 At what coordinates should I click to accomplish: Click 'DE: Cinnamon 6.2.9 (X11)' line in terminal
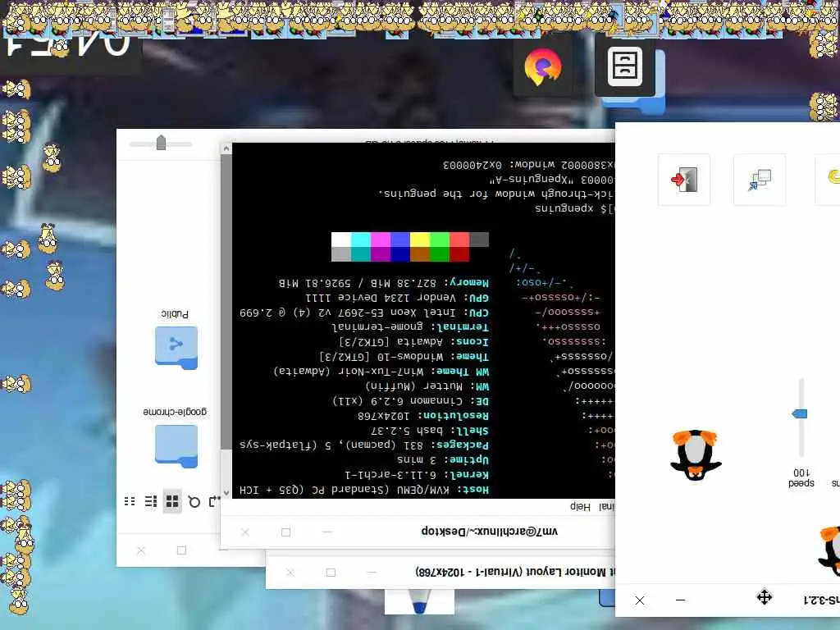410,400
